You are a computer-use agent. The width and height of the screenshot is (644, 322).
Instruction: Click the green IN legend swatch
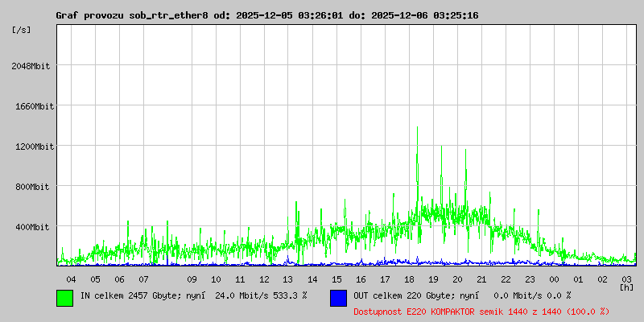64,298
